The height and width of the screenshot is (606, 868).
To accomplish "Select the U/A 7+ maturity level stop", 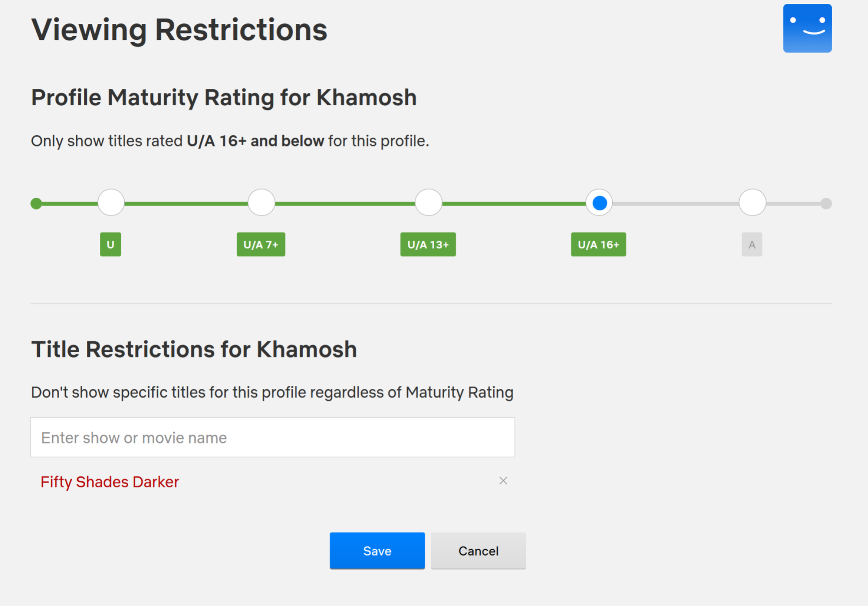I will [261, 202].
